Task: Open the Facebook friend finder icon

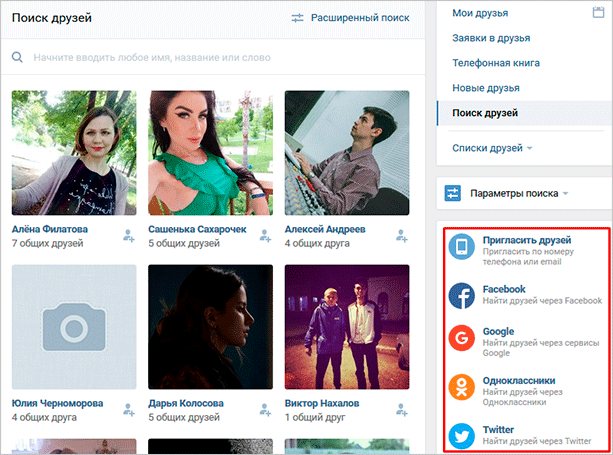Action: tap(462, 296)
